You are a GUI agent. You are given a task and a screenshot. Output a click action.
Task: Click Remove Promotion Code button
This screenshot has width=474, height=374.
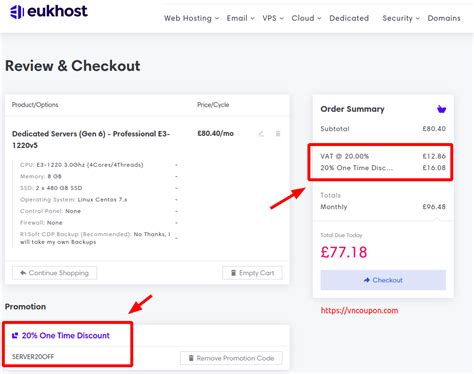[231, 358]
